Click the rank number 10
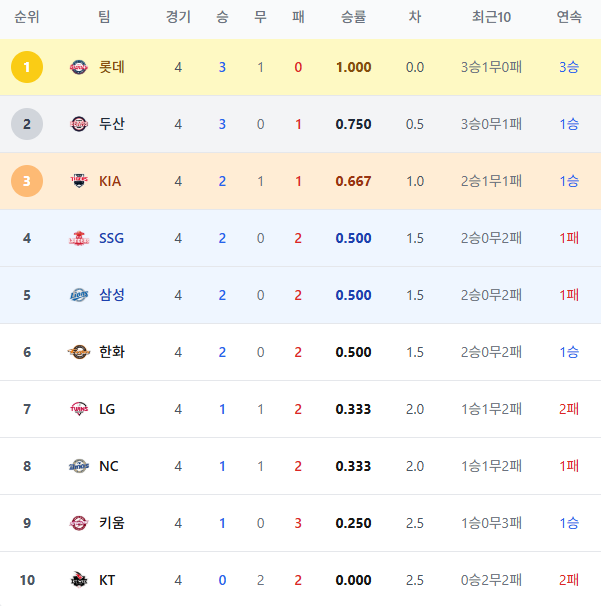Viewport: 601px width, 606px height. (27, 580)
